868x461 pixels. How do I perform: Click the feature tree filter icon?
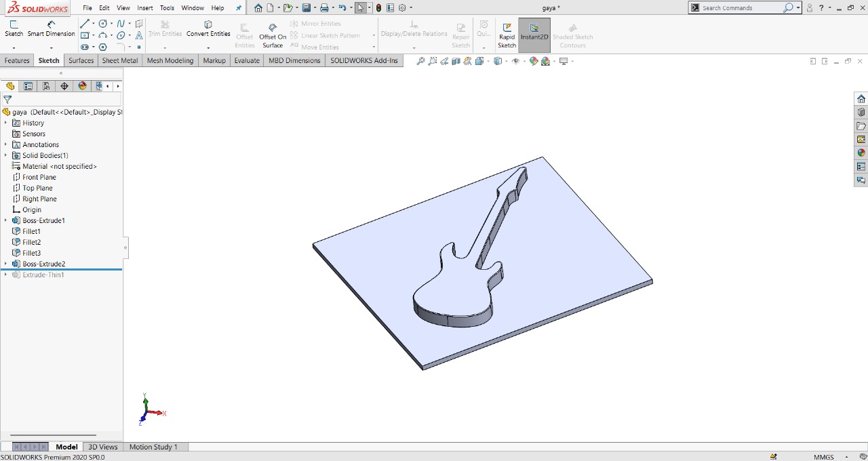(7, 100)
